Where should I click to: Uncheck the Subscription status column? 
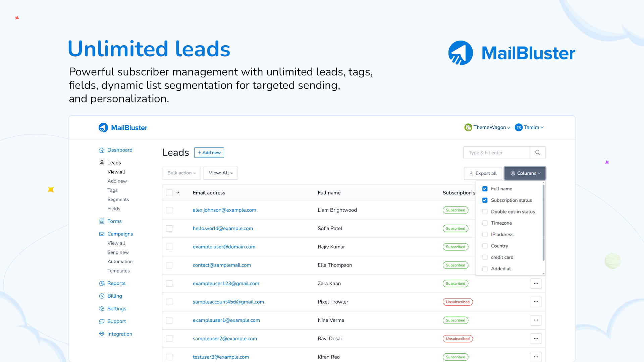pyautogui.click(x=485, y=200)
